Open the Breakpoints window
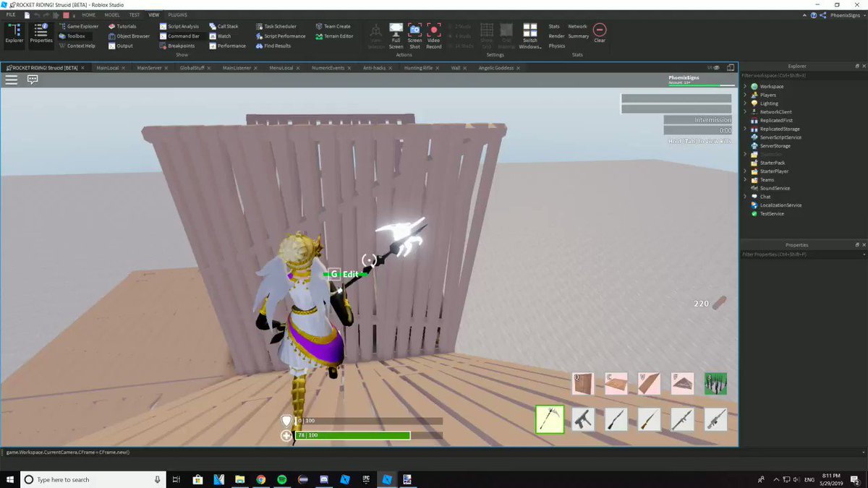Image resolution: width=868 pixels, height=488 pixels. coord(176,46)
